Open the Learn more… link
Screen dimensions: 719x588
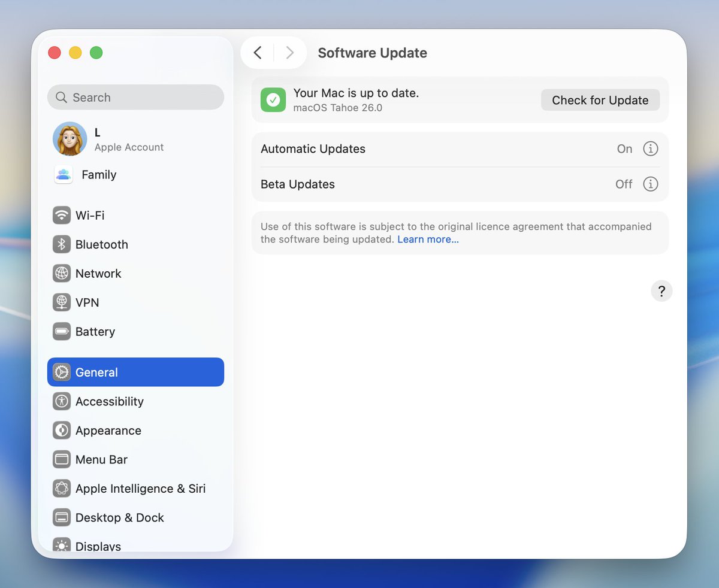click(428, 240)
